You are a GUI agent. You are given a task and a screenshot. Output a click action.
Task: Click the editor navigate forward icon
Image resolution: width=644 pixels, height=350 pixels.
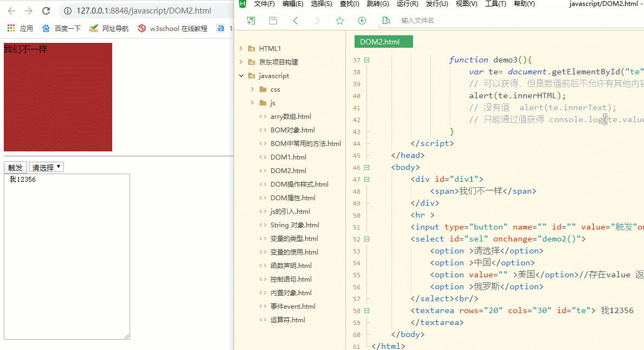point(318,21)
